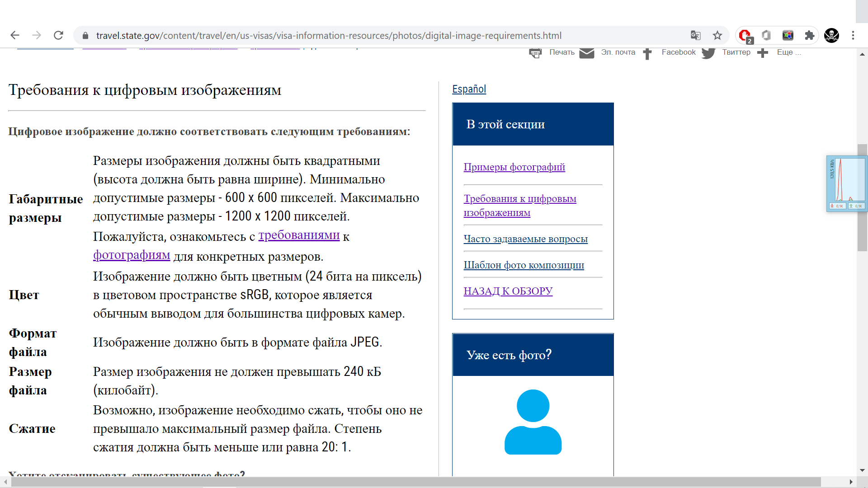
Task: Bookmark this page with the star icon
Action: pos(717,35)
